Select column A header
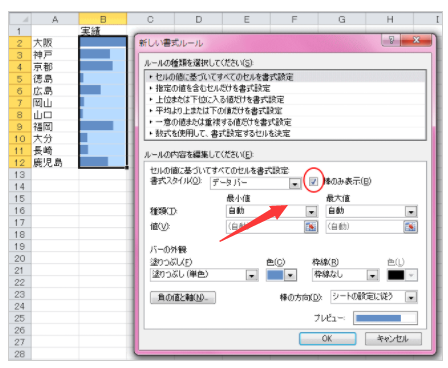 [x=55, y=19]
